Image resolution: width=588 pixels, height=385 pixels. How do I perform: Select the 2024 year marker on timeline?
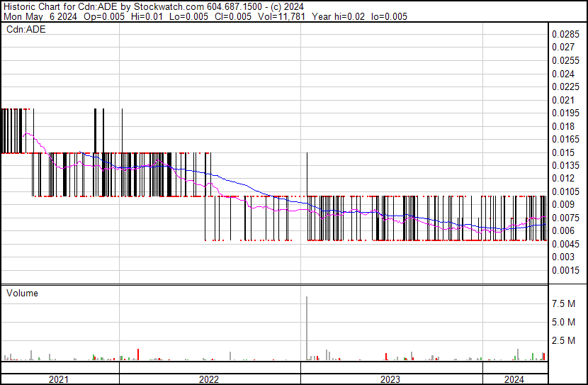(514, 379)
